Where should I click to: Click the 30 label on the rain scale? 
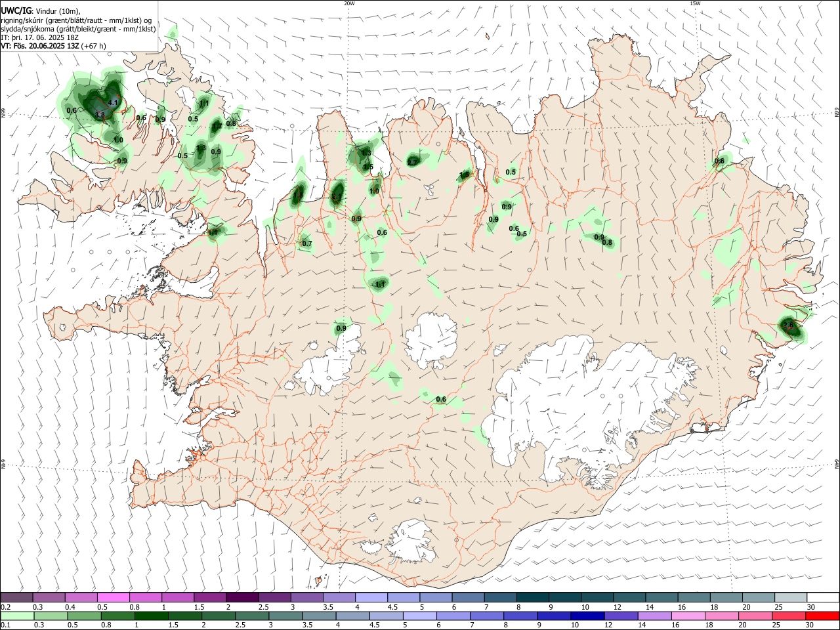point(809,625)
